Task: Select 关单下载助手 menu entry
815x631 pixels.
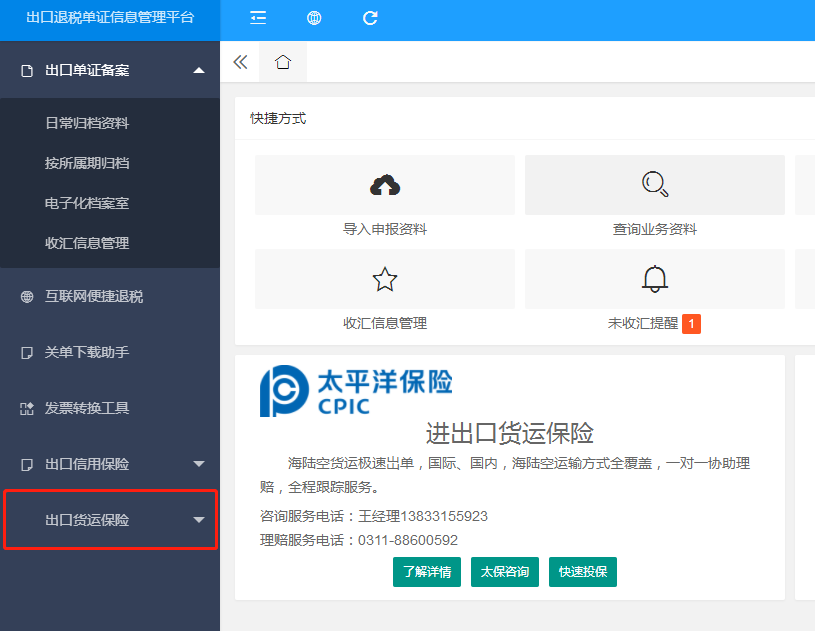Action: (87, 352)
